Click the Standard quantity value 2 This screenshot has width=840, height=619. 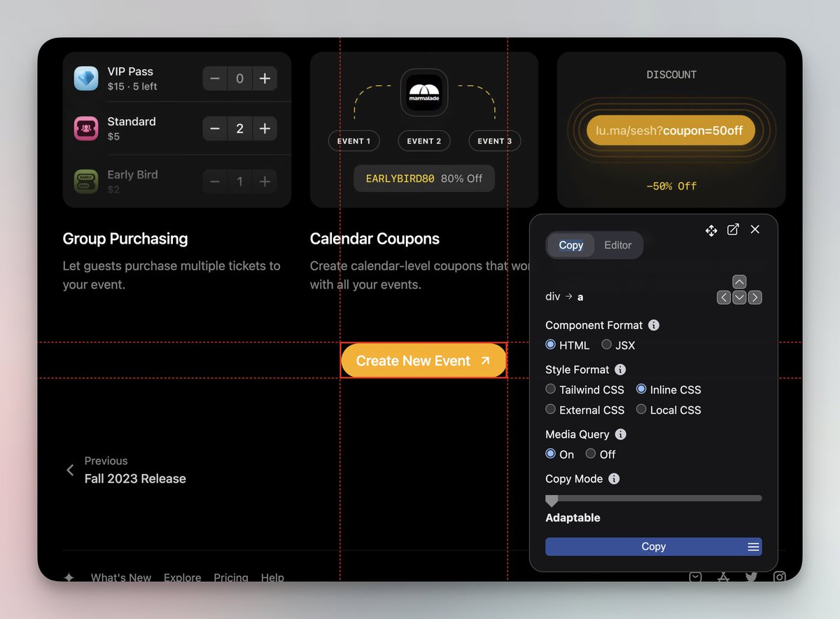click(239, 128)
